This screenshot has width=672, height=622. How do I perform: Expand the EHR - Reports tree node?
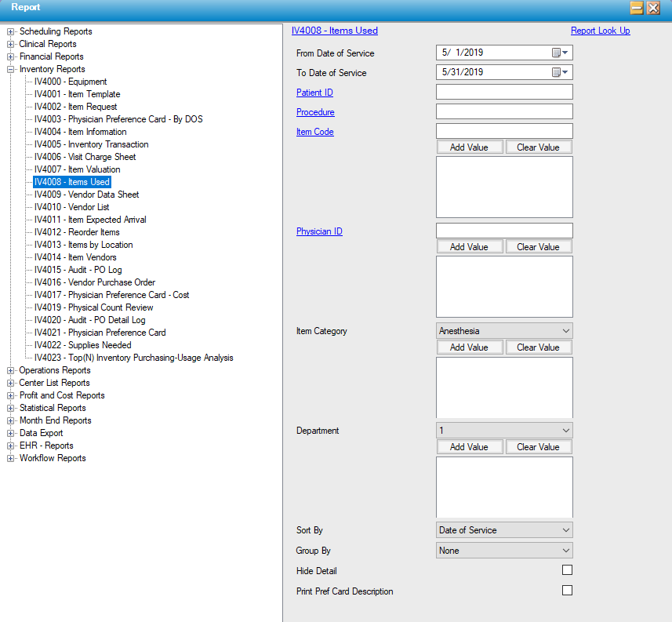click(11, 446)
